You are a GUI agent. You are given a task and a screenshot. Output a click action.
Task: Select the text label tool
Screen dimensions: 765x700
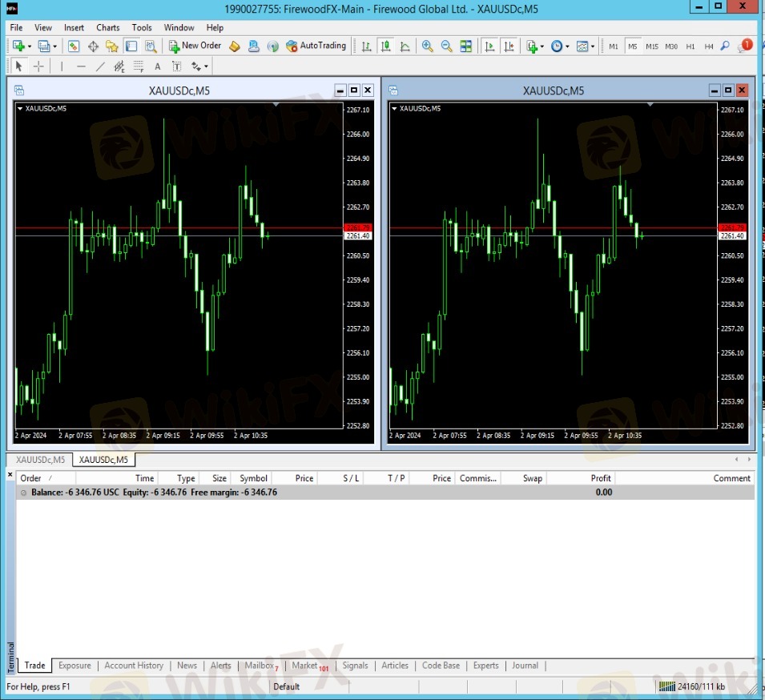pos(158,66)
